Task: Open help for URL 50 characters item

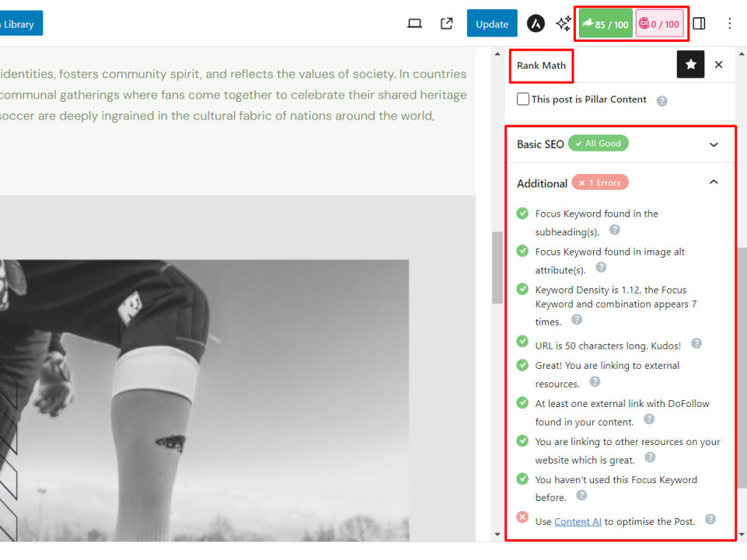Action: tap(696, 343)
